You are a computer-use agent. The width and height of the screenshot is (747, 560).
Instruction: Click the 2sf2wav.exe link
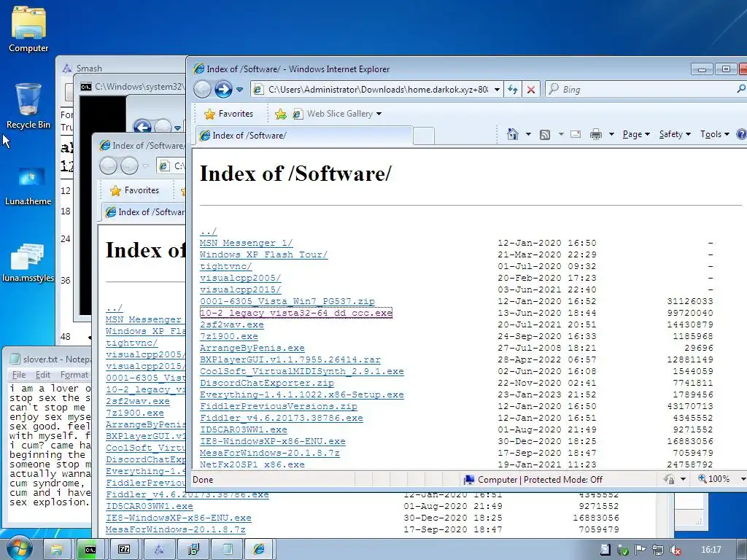pos(232,324)
